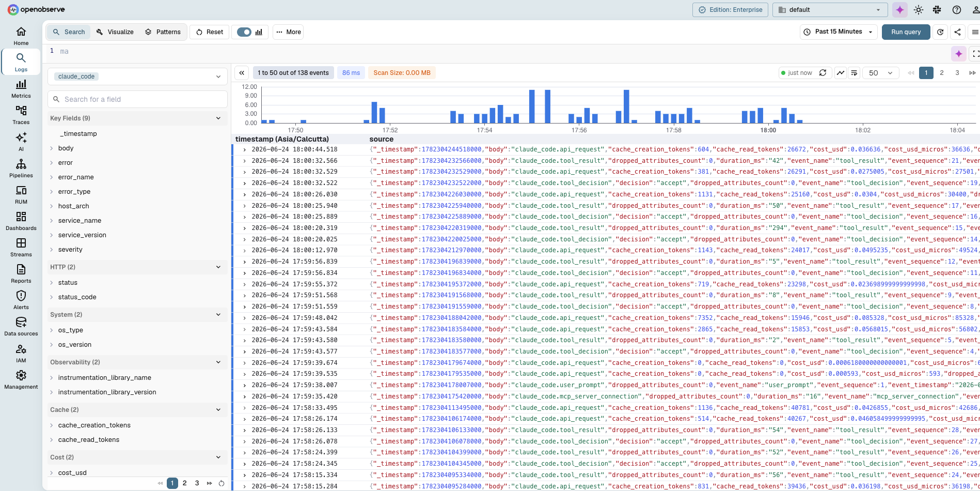
Task: Open the Pipelines section
Action: click(21, 168)
